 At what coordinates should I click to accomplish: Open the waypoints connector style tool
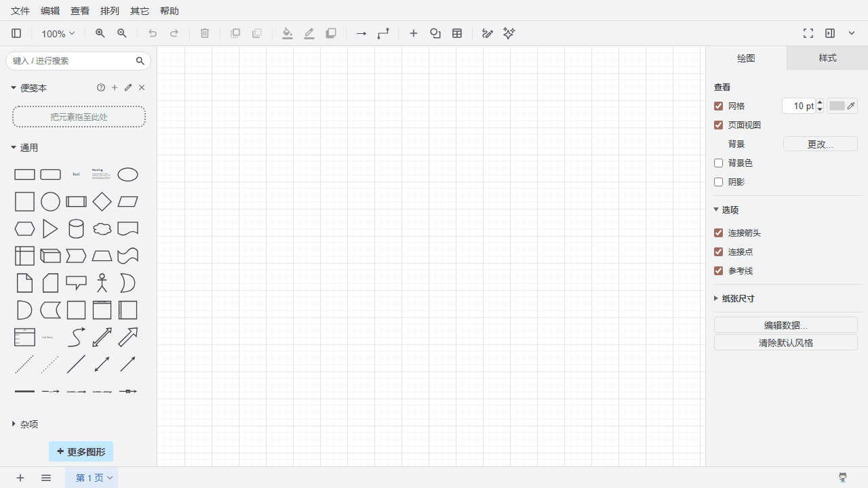383,33
